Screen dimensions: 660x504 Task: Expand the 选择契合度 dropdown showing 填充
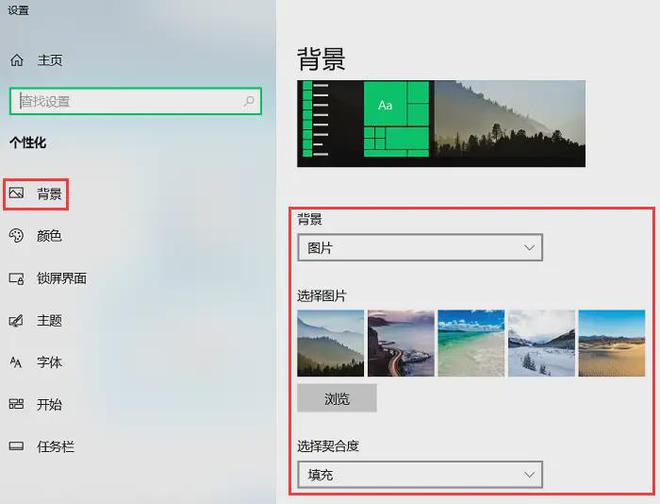pyautogui.click(x=420, y=474)
